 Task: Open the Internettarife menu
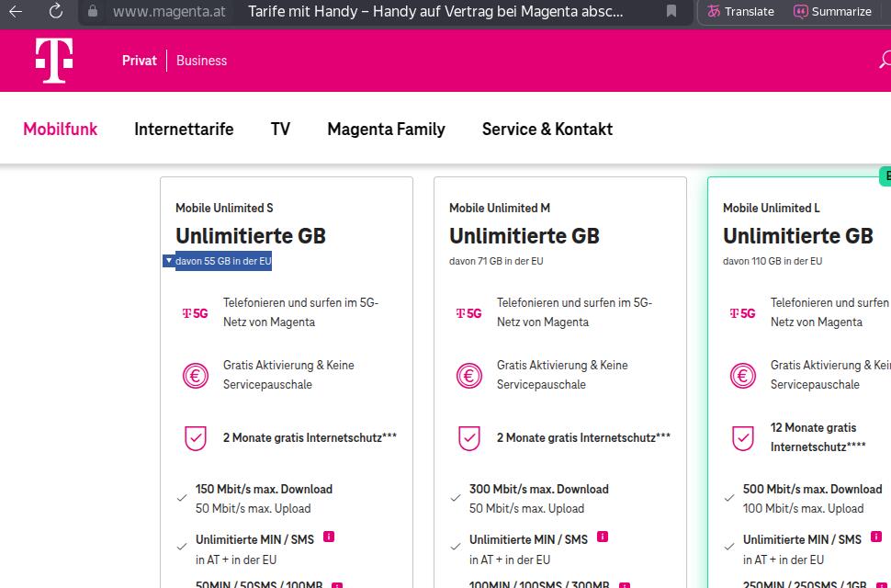184,130
